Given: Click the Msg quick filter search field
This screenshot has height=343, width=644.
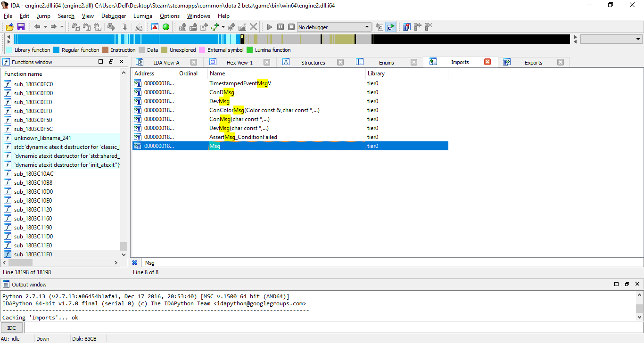Looking at the screenshot, I should pos(392,263).
